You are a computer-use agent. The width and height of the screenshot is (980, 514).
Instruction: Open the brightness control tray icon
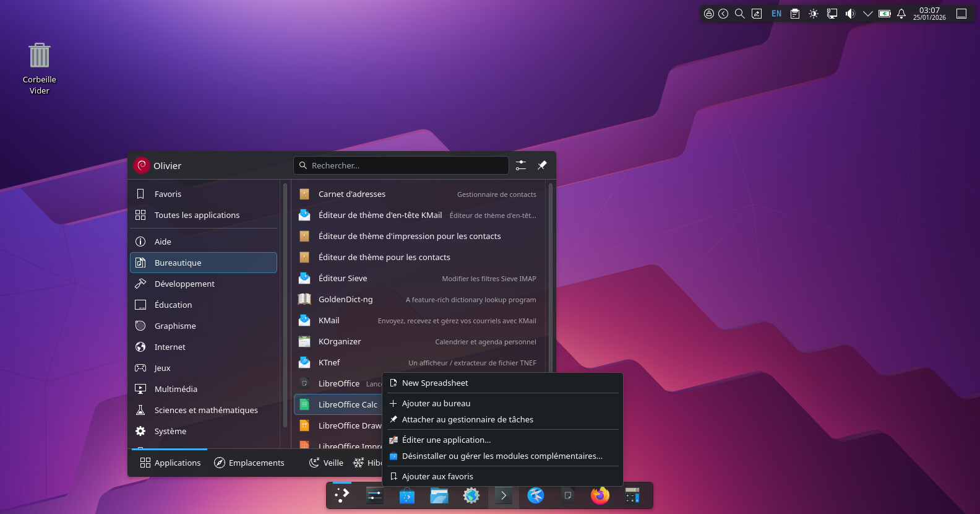point(814,14)
